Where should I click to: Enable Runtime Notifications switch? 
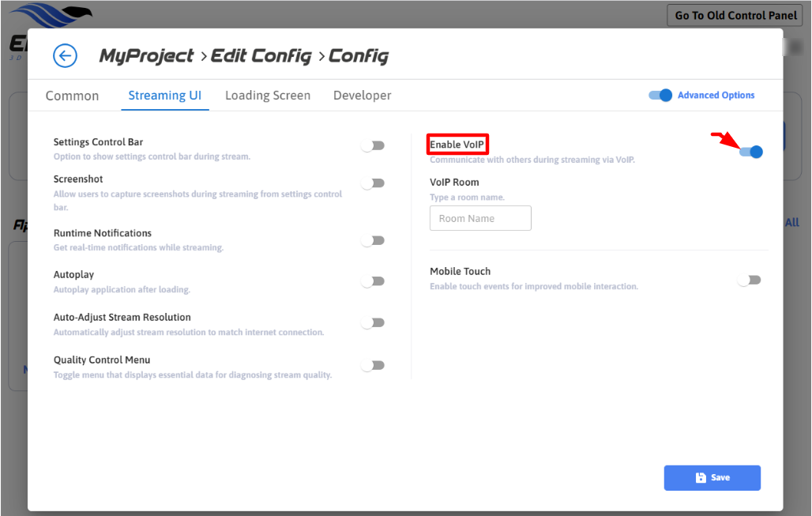(x=373, y=241)
